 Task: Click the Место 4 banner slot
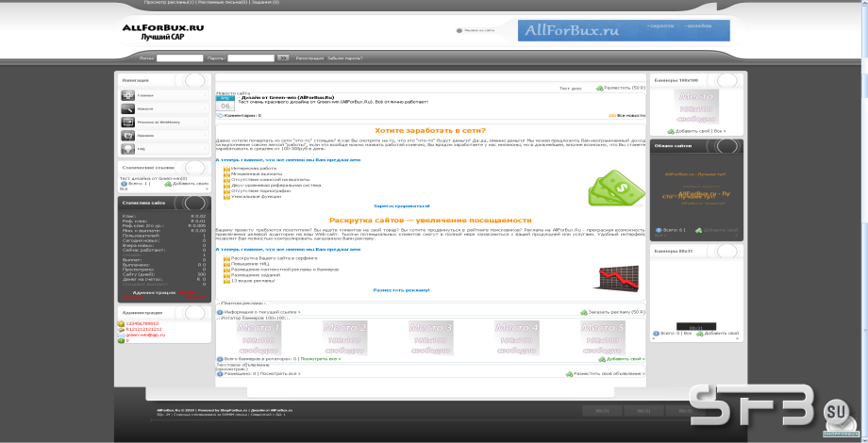516,338
